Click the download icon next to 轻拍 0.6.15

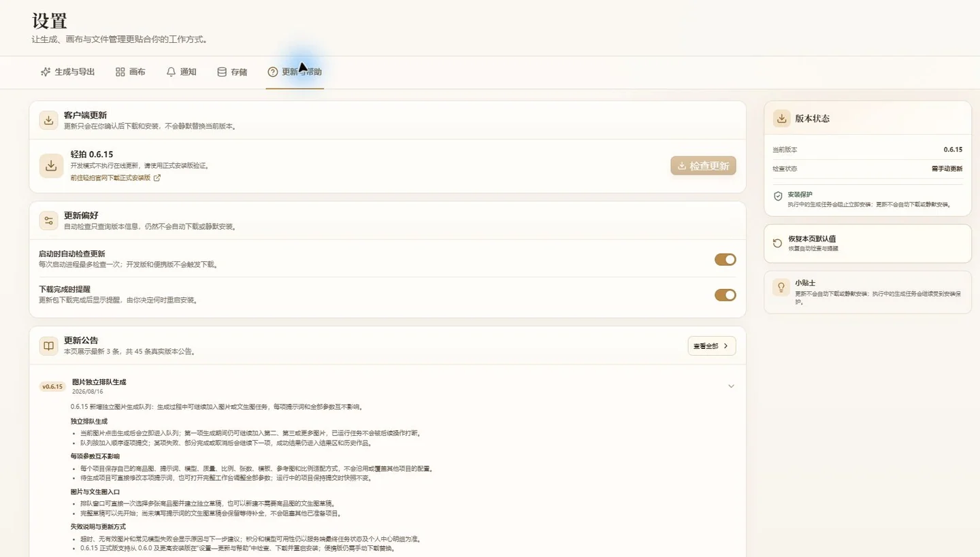pyautogui.click(x=51, y=165)
